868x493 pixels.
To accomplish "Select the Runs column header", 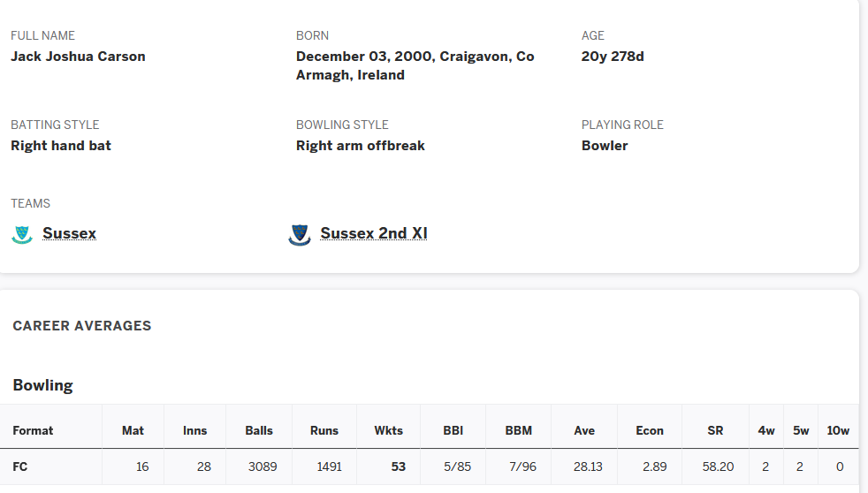I will [324, 430].
